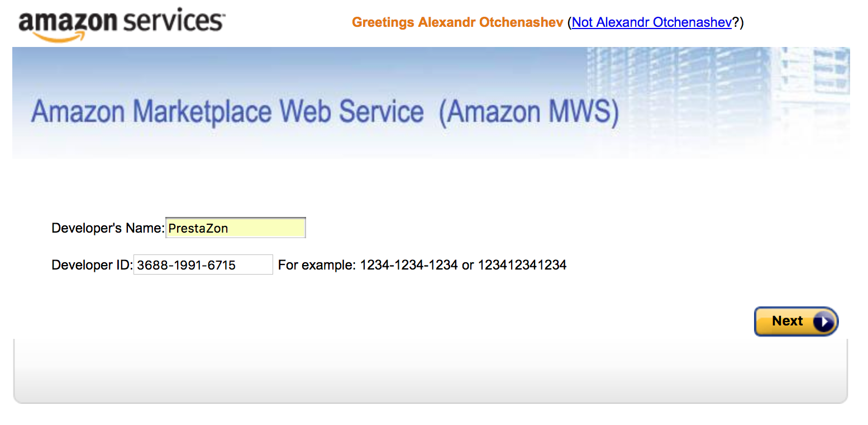868x425 pixels.
Task: Click the 'Amazon Marketplace Web Service' banner heading
Action: pos(227,111)
